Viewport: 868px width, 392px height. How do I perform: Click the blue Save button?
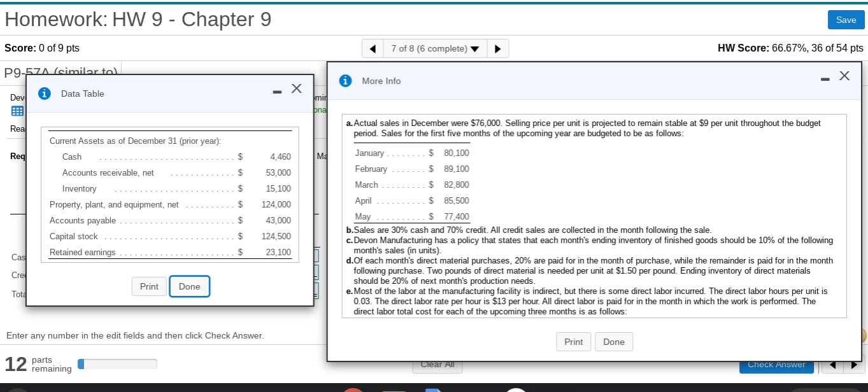click(x=846, y=20)
